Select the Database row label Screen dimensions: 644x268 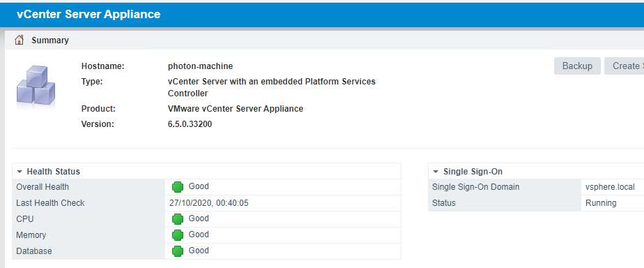click(34, 251)
